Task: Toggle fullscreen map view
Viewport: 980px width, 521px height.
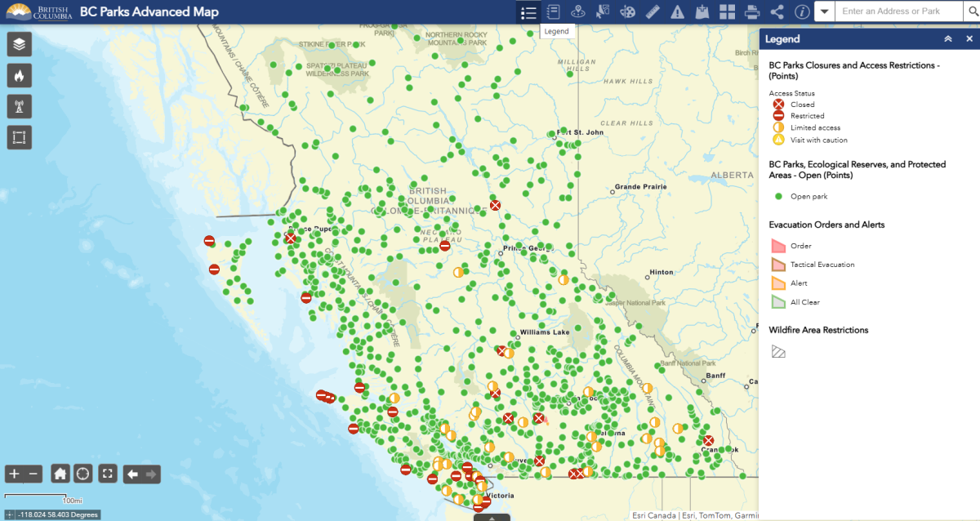Action: click(107, 474)
